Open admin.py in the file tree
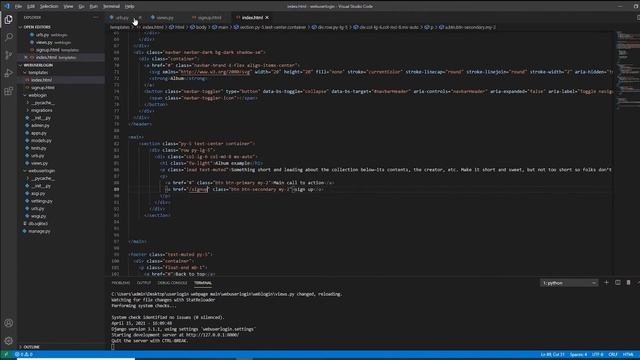640x360 pixels. click(x=40, y=125)
